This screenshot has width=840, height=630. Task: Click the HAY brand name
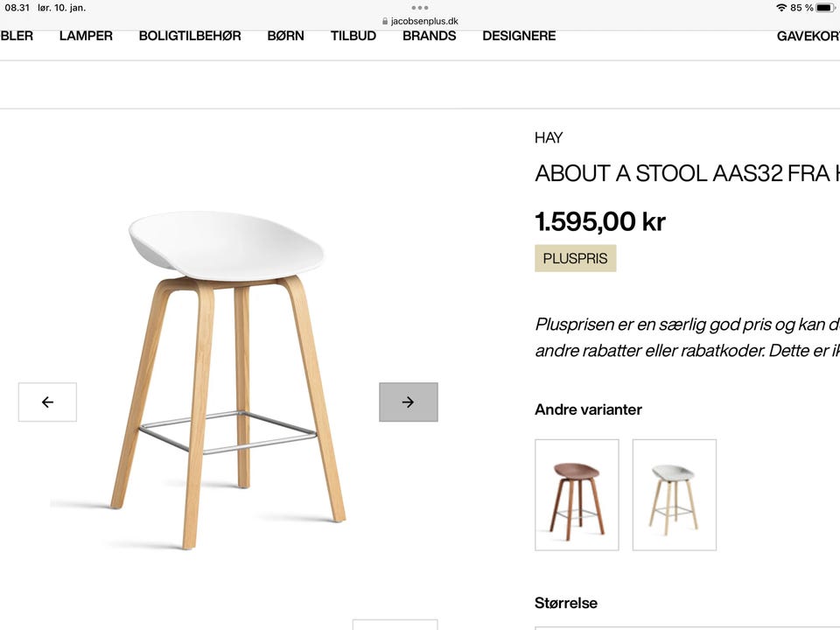click(549, 137)
